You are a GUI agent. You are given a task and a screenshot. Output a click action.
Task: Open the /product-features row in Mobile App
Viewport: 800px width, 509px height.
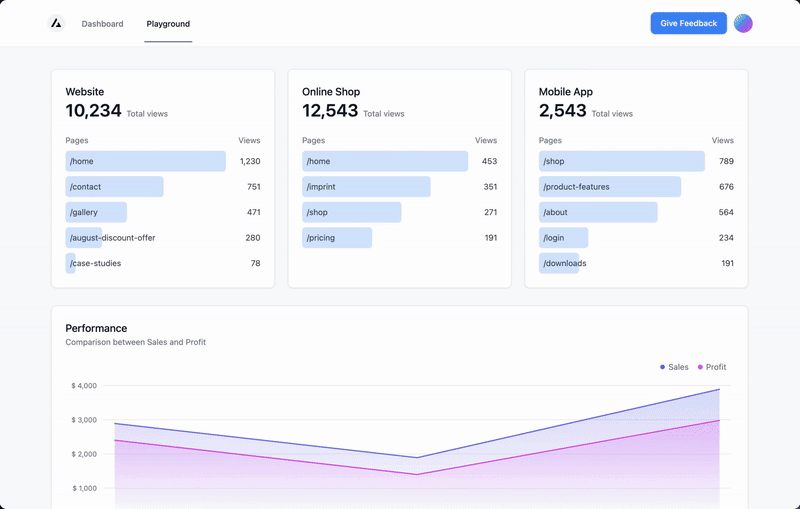610,187
